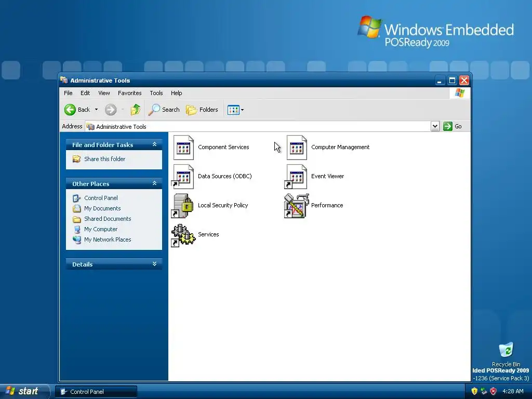Open My Documents link
This screenshot has width=532, height=399.
point(102,208)
